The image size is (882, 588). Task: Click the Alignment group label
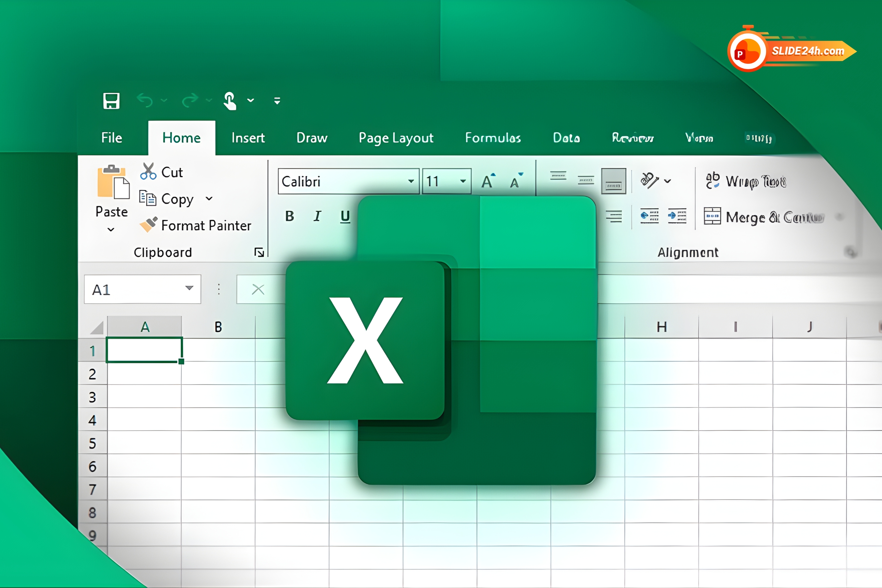688,252
